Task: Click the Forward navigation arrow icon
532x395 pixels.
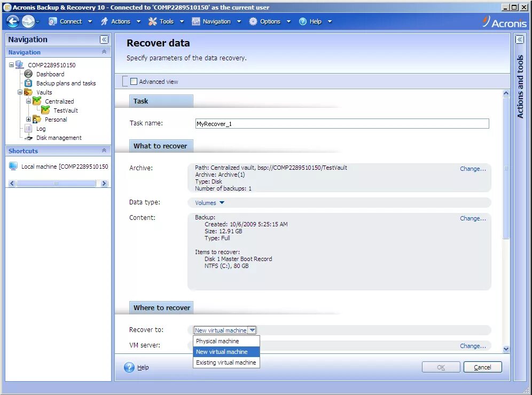Action: [x=28, y=21]
